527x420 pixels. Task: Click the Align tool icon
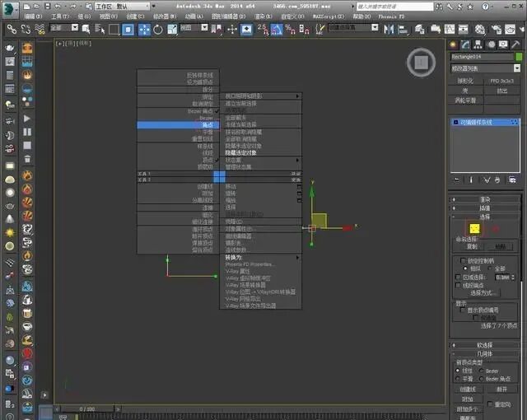403,30
